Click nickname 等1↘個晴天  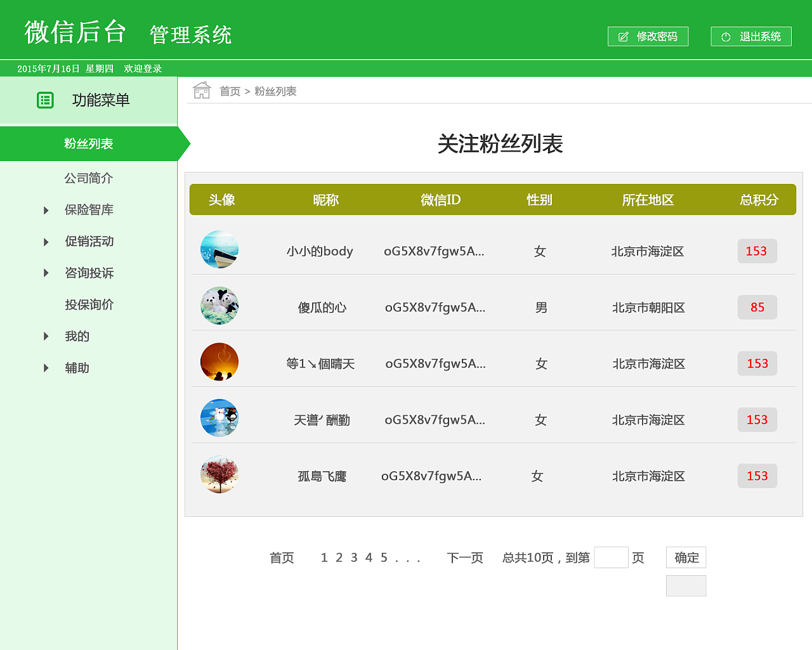point(320,364)
